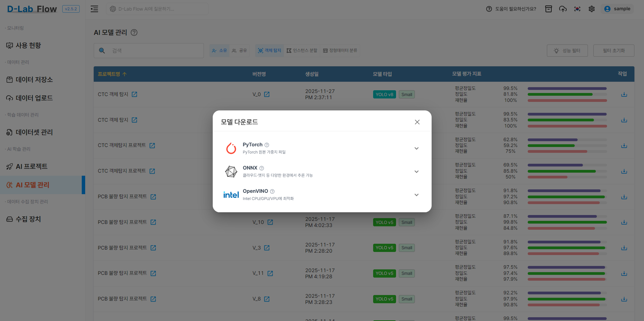Download the V_11 model
This screenshot has height=321, width=644.
tap(624, 273)
